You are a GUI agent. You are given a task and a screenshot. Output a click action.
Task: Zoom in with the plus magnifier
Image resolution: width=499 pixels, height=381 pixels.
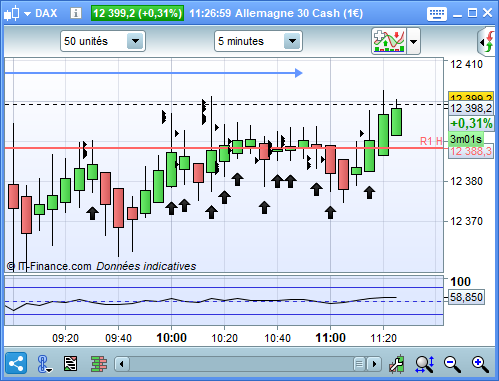pos(480,364)
